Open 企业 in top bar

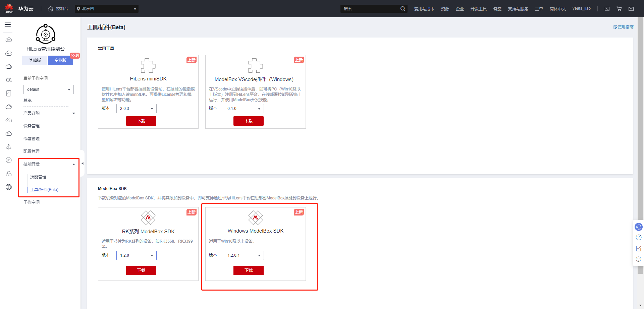pos(460,9)
